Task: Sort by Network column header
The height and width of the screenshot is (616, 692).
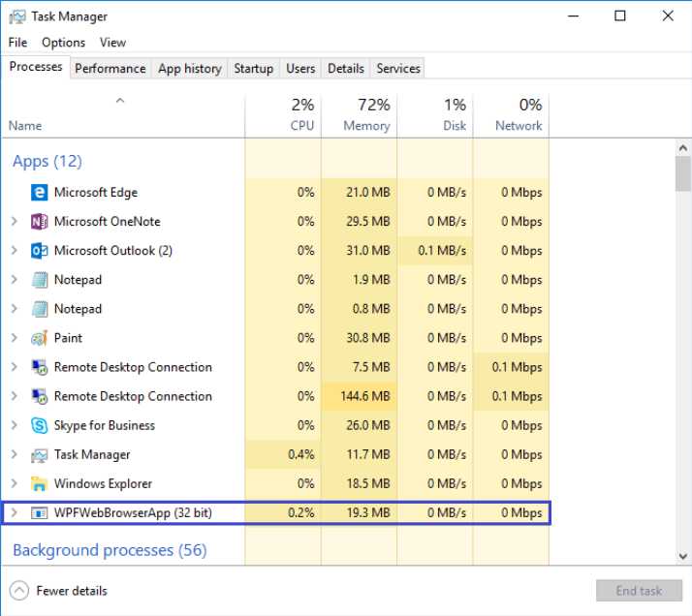Action: pos(511,115)
